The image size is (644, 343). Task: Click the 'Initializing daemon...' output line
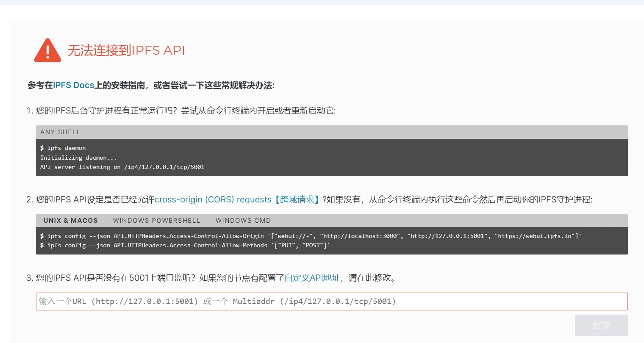78,158
